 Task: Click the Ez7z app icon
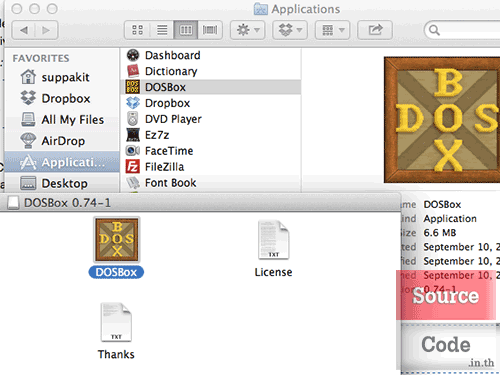tap(133, 135)
